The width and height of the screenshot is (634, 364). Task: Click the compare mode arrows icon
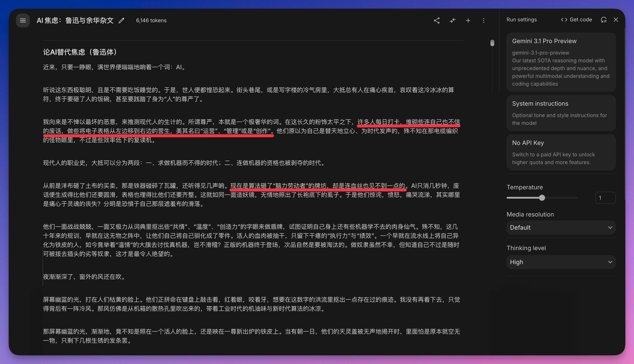coord(452,20)
